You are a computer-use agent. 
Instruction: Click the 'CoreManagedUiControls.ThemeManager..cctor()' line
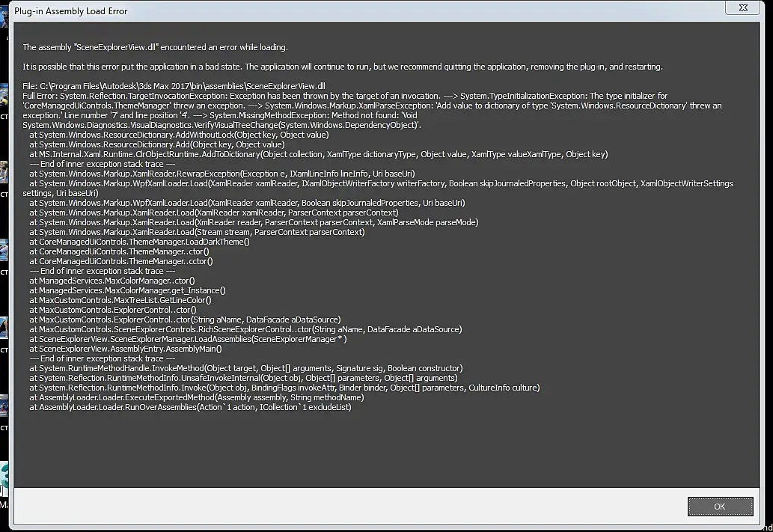(x=120, y=261)
